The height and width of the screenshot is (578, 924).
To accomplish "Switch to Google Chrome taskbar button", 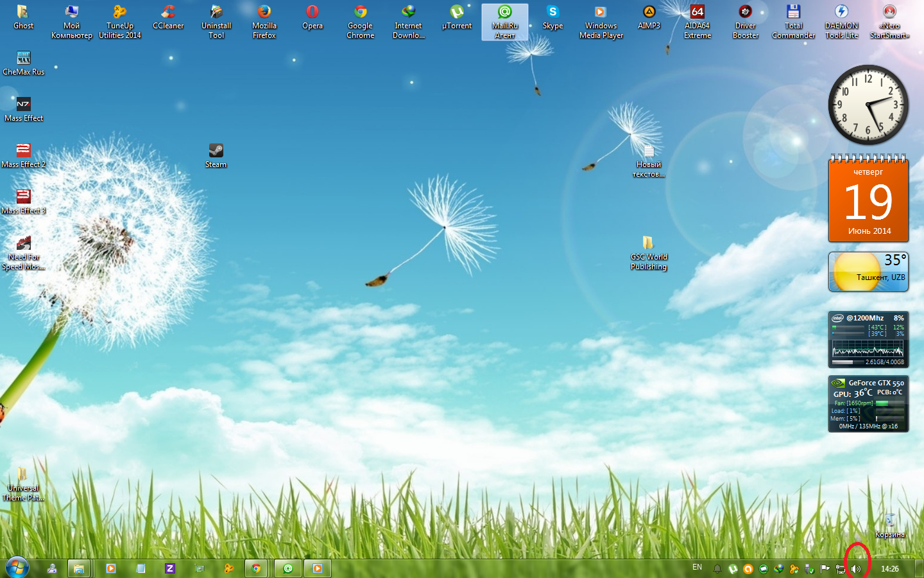I will click(x=256, y=568).
